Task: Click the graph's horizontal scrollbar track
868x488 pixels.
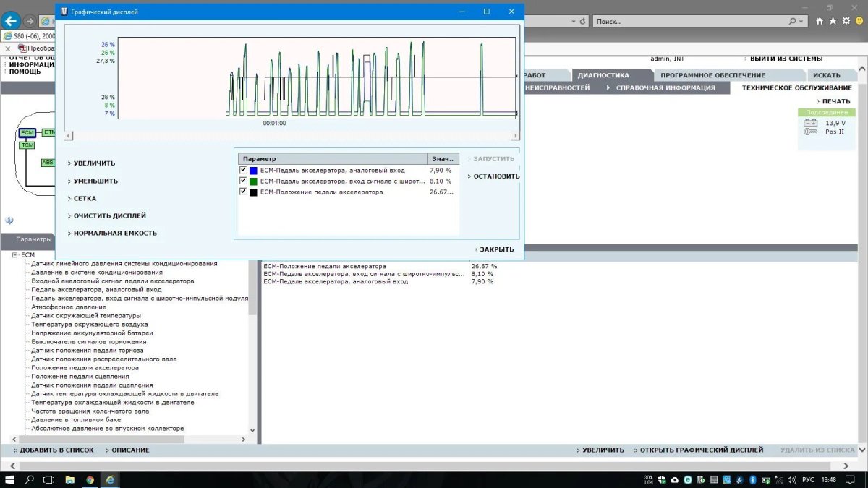Action: [x=289, y=136]
